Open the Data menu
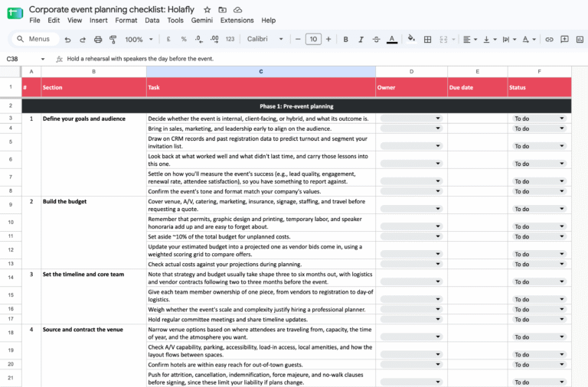The image size is (588, 387). point(152,20)
